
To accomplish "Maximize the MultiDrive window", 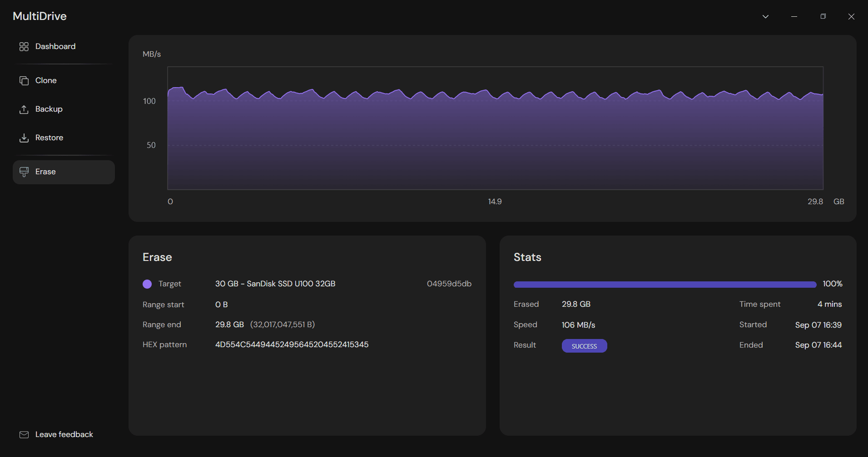I will point(823,17).
